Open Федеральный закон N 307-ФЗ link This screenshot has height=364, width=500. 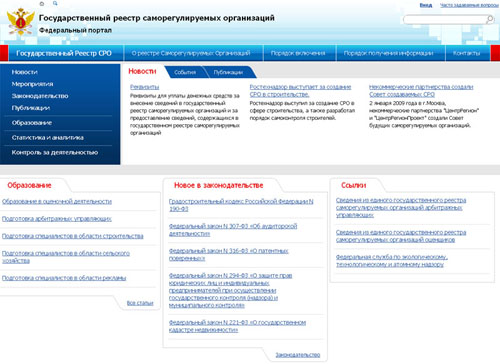[x=233, y=230]
